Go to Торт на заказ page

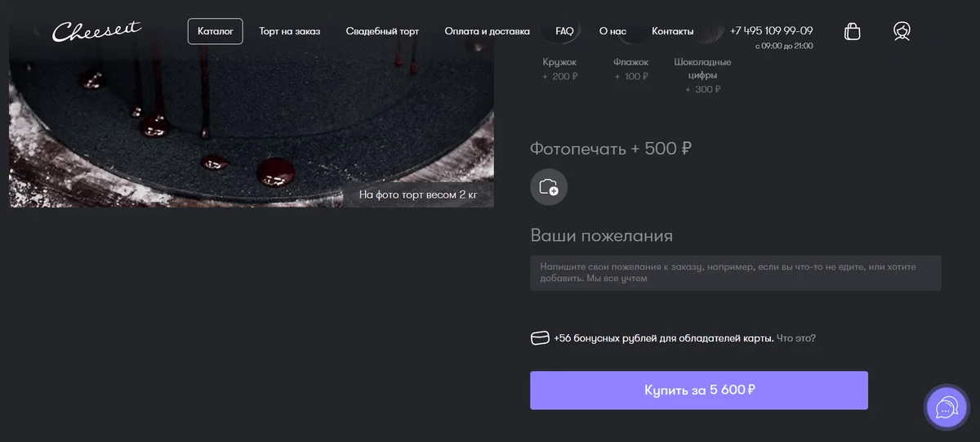point(289,31)
